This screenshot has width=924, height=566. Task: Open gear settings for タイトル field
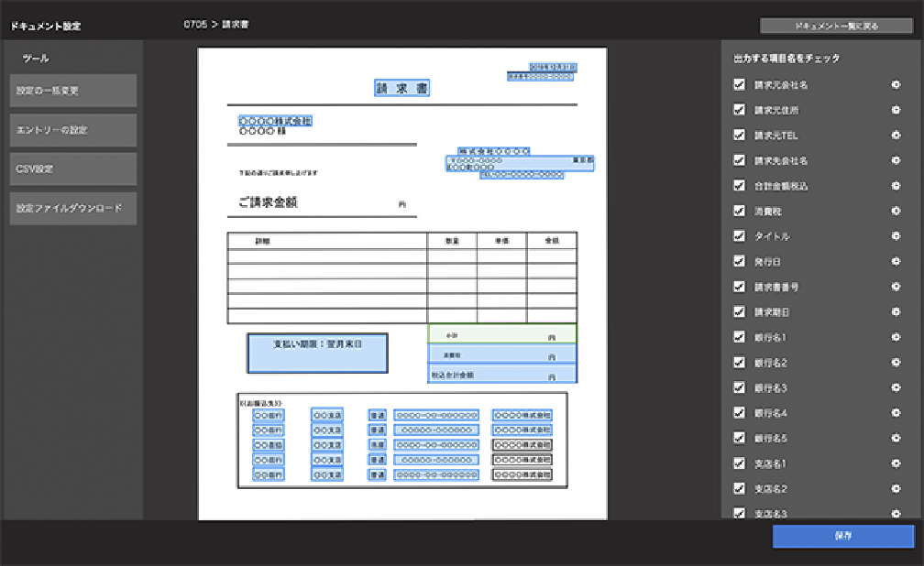tap(896, 236)
